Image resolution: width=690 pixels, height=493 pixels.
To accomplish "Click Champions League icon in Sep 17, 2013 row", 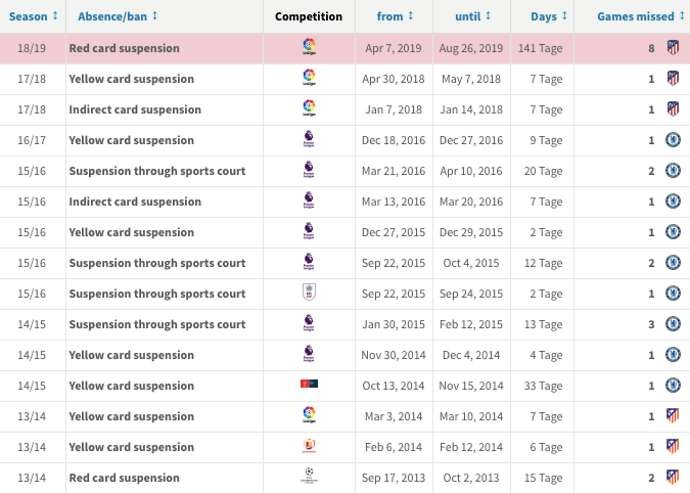I will (x=308, y=477).
